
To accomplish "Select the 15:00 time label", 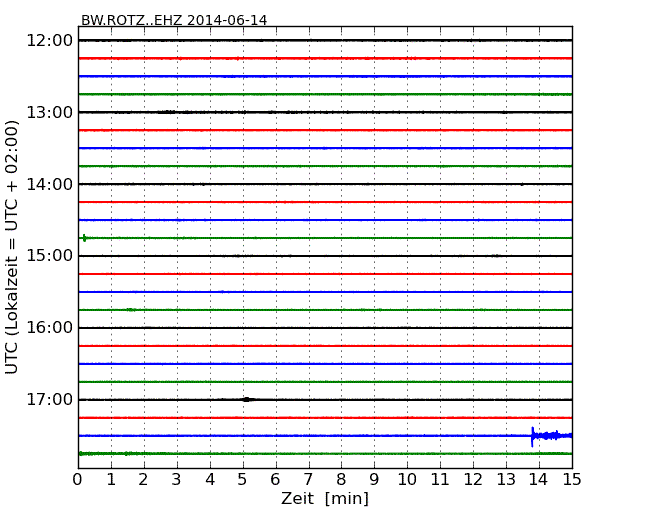I will click(x=50, y=256).
